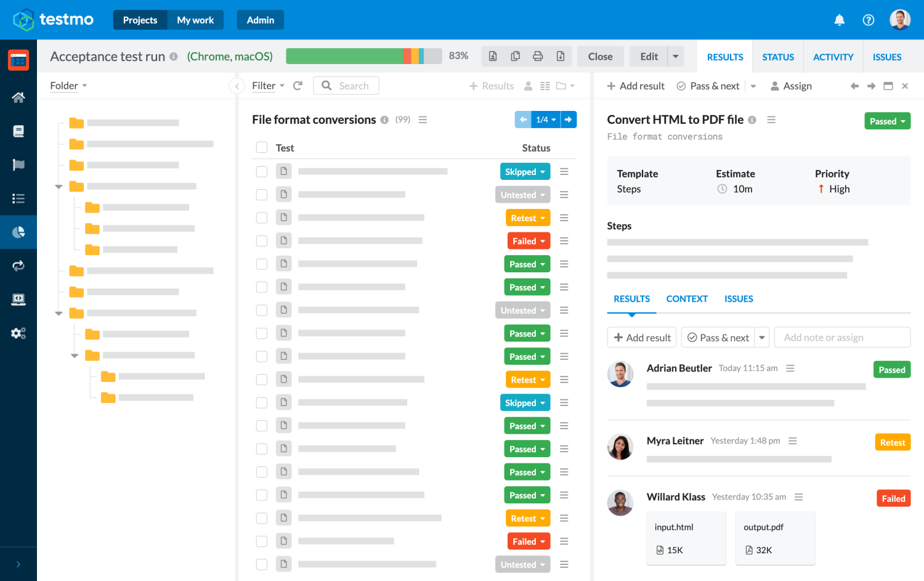The width and height of the screenshot is (924, 581).
Task: Open first Failed status dropdown in list
Action: [529, 241]
